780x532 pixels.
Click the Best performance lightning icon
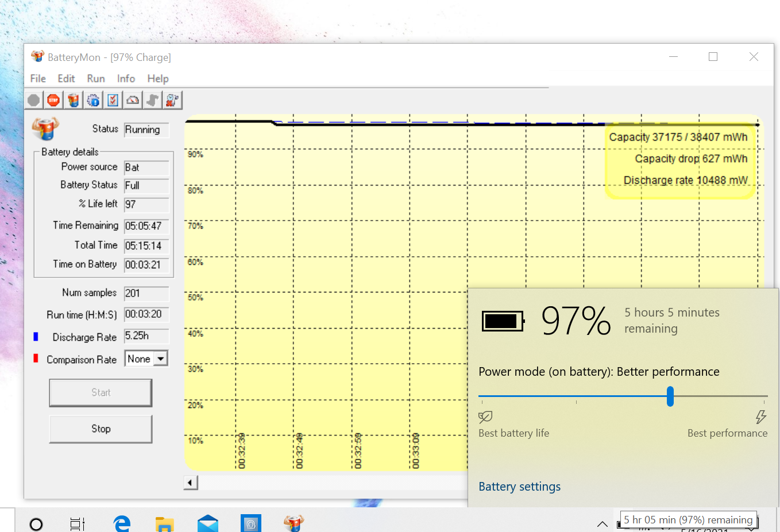coord(761,417)
